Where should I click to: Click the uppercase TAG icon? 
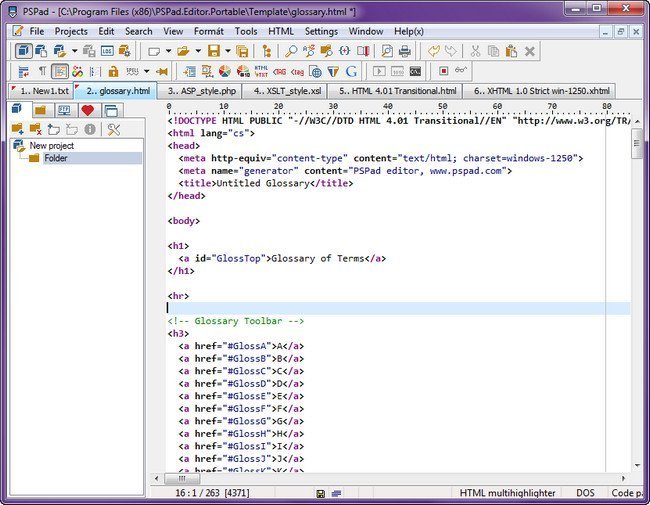(279, 71)
